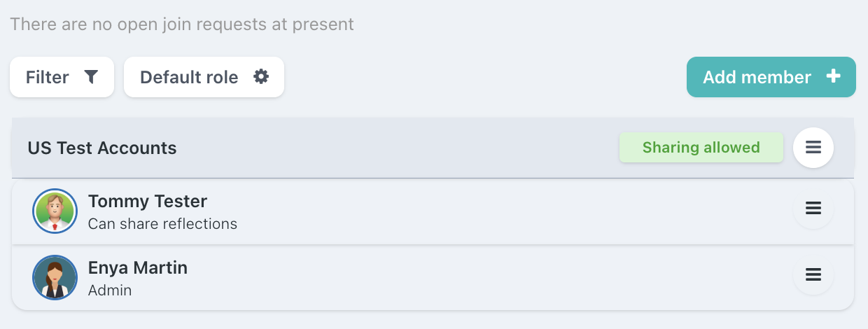
Task: Click Enya Martin's Admin role label
Action: (110, 290)
